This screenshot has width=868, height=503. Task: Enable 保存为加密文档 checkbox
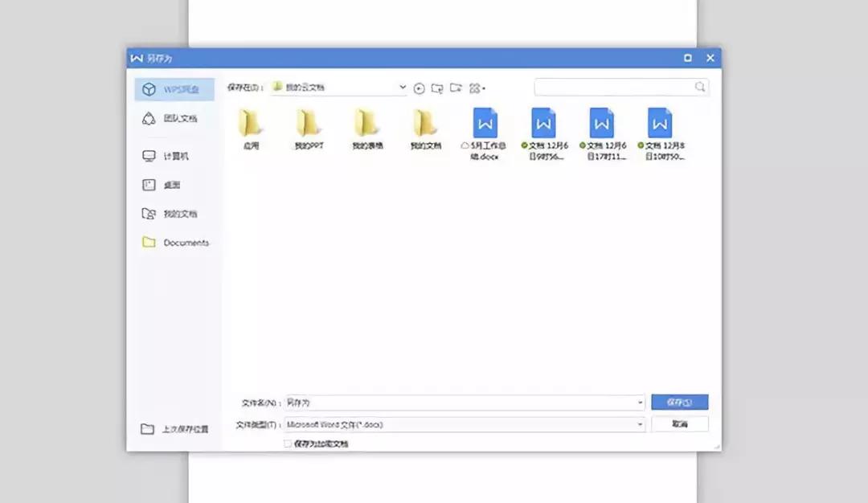287,444
